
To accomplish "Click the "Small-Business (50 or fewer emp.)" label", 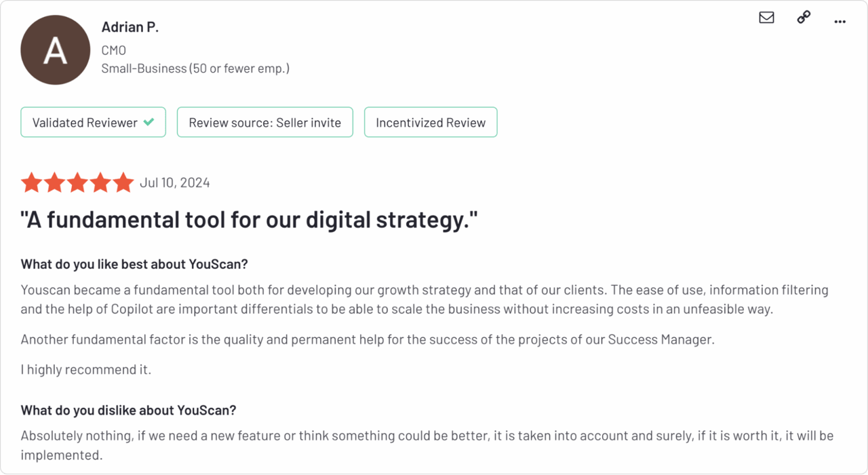I will [x=195, y=69].
